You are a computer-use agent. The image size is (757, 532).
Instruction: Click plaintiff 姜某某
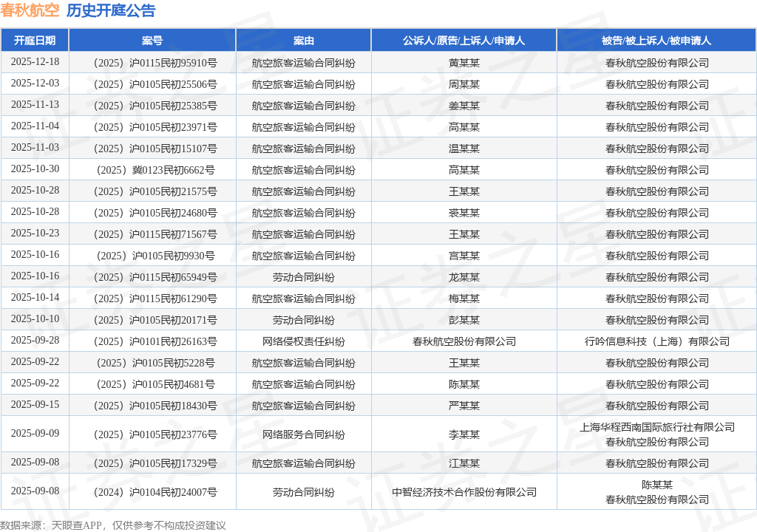pyautogui.click(x=464, y=106)
